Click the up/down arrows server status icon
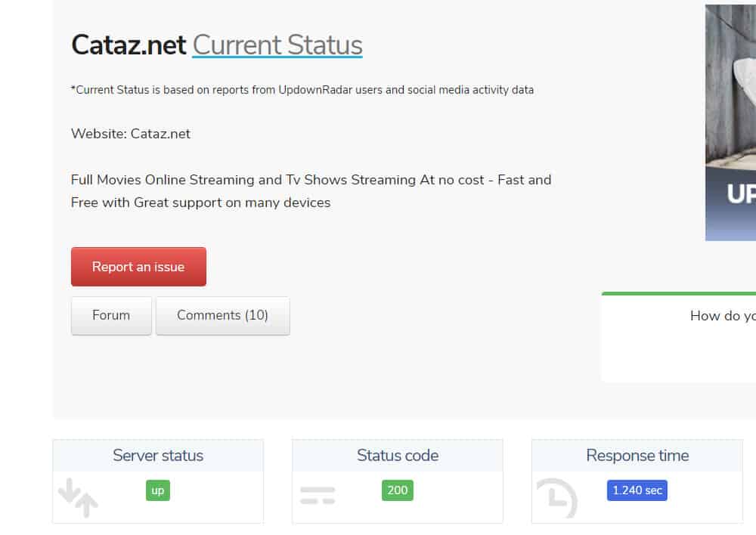 pyautogui.click(x=78, y=498)
